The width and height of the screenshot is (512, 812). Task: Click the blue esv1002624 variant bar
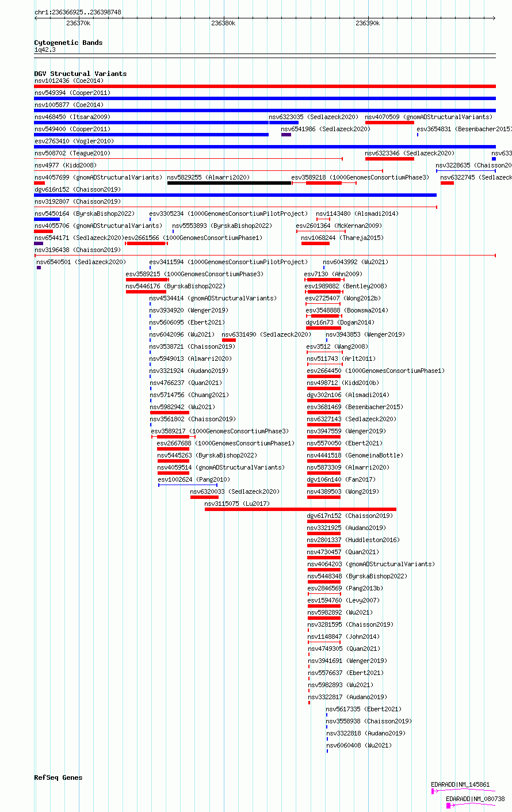[188, 485]
